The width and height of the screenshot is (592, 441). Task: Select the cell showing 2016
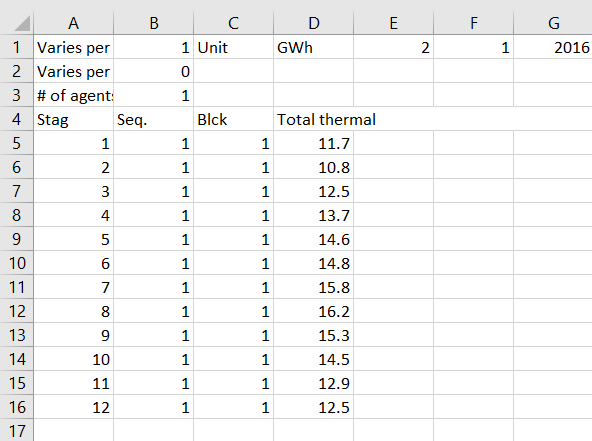point(553,47)
